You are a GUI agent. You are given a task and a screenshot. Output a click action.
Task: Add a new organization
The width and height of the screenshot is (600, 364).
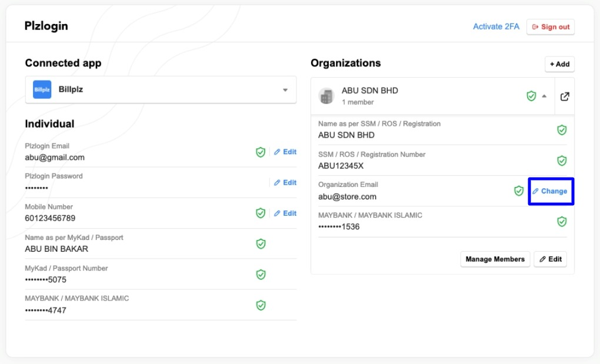(x=559, y=64)
